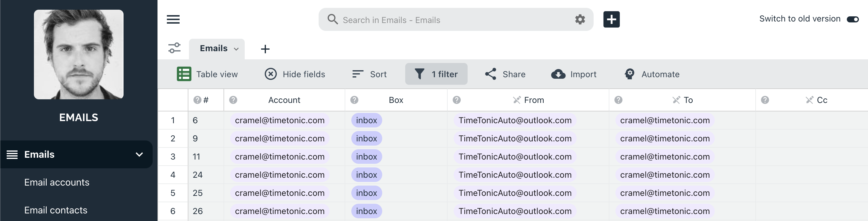The image size is (868, 221).
Task: Click help icon on Account column
Action: click(233, 100)
